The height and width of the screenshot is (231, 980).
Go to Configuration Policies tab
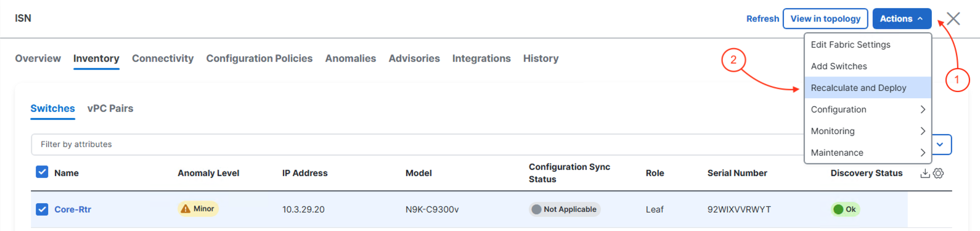click(x=259, y=58)
